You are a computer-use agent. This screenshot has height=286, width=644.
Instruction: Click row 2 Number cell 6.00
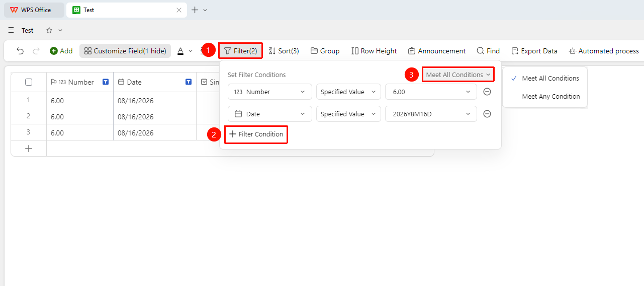point(80,116)
